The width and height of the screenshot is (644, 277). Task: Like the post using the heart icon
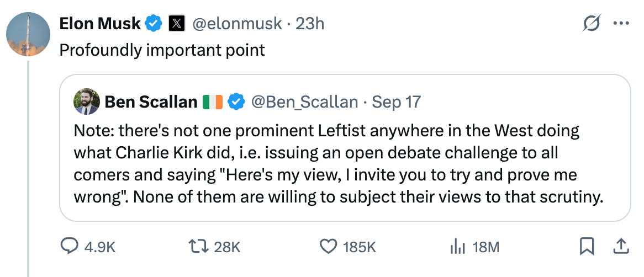[329, 247]
